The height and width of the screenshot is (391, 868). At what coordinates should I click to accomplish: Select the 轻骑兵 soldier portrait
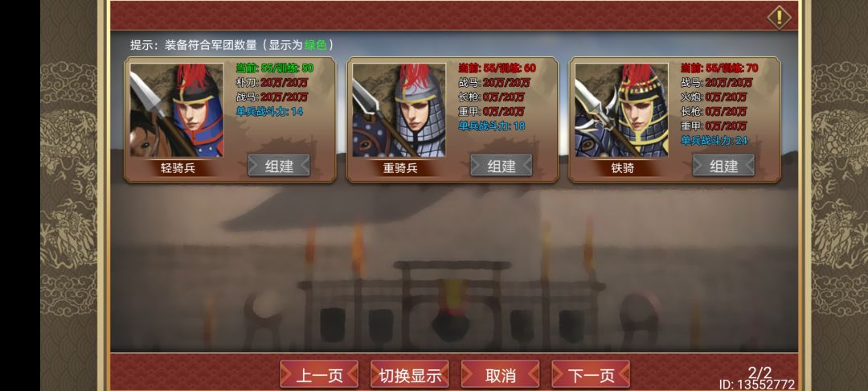[x=177, y=109]
